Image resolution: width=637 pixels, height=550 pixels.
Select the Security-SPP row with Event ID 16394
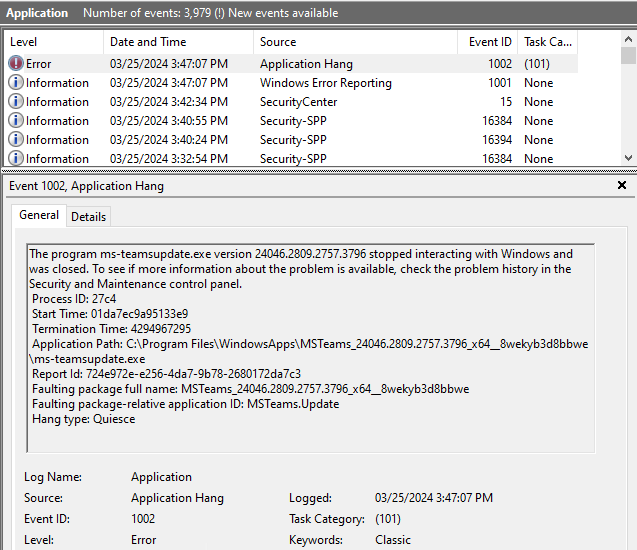coord(291,140)
